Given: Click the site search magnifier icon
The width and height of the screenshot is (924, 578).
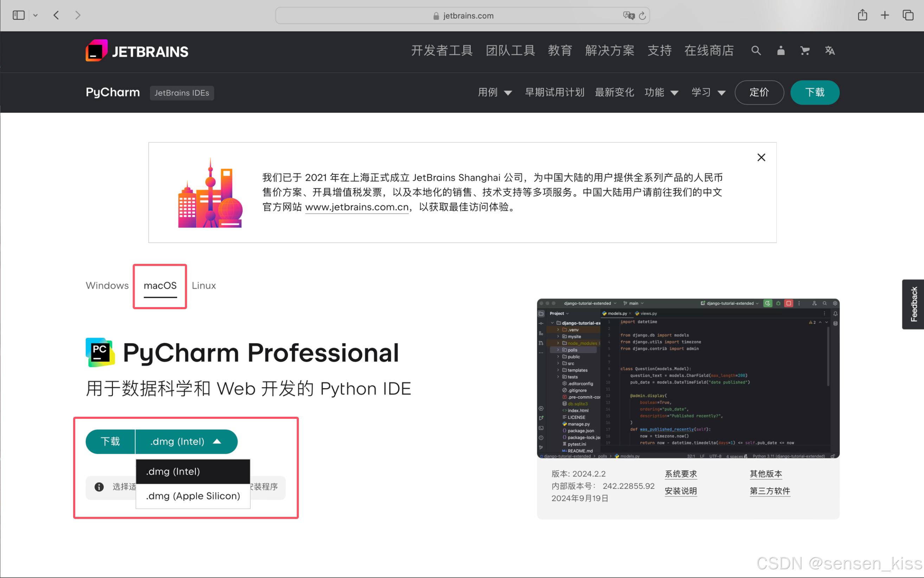Looking at the screenshot, I should 756,51.
